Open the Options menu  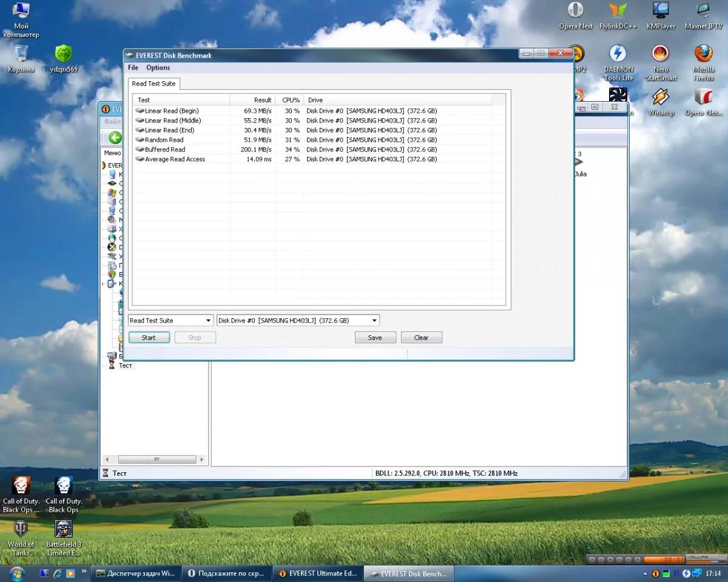tap(158, 68)
